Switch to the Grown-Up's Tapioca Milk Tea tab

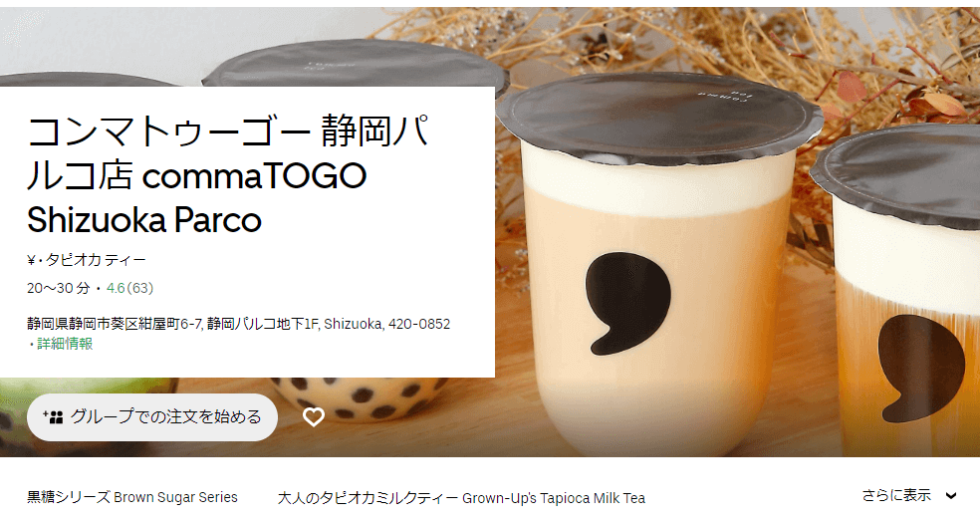(x=461, y=498)
